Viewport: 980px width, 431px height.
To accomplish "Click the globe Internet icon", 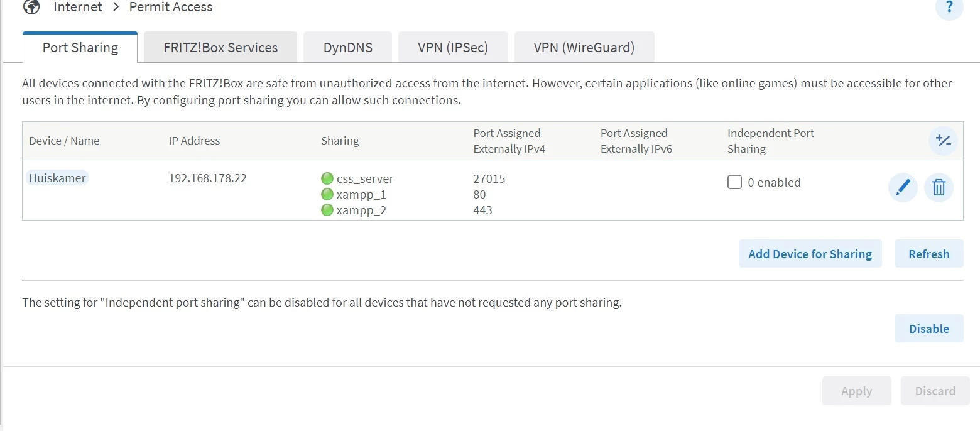I will (x=31, y=7).
